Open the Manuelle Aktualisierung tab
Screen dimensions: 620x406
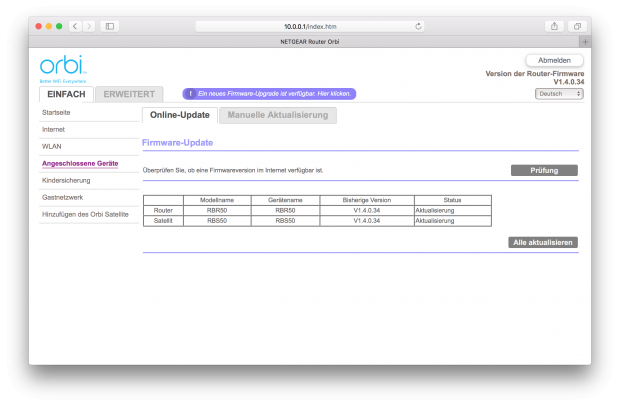coord(278,115)
